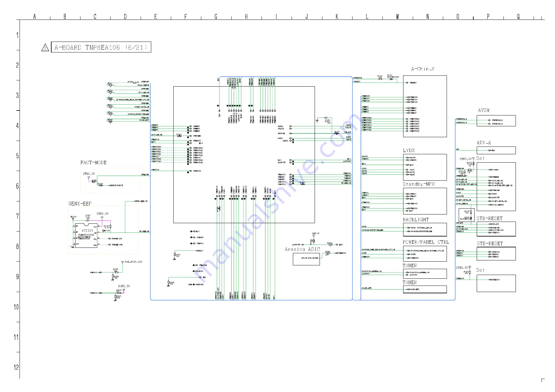Click the STM-EEP_SDA port at IC1101
Screen dimensions: 555x392
pyautogui.click(x=115, y=245)
